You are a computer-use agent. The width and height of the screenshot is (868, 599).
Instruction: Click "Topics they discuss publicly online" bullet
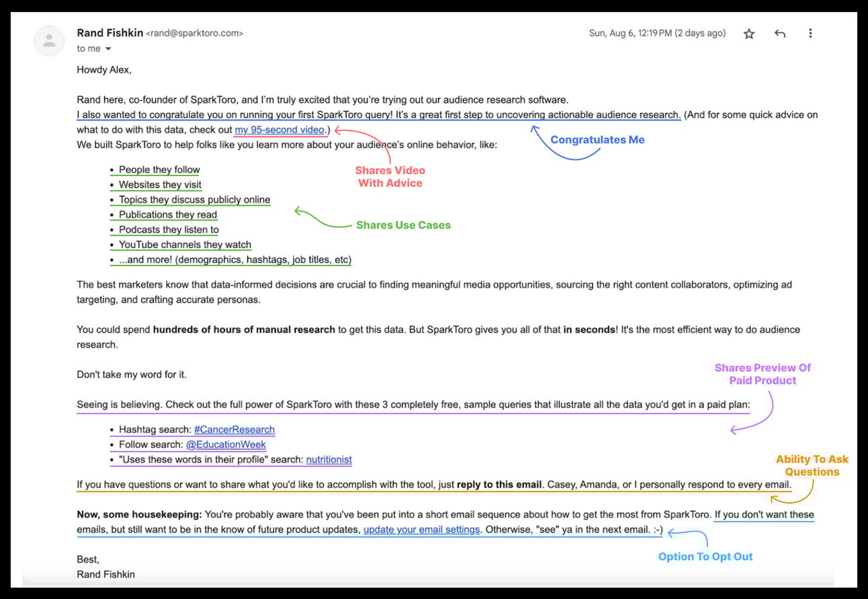tap(194, 200)
